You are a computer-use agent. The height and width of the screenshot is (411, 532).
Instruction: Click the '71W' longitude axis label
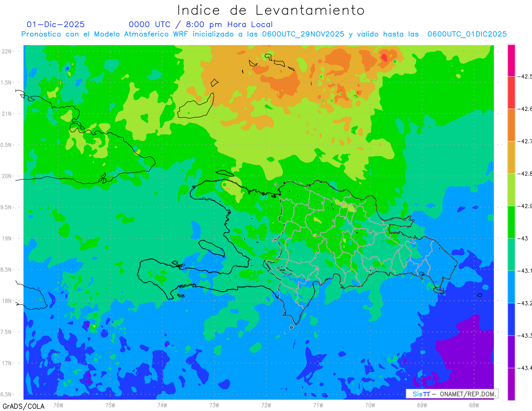pyautogui.click(x=318, y=405)
